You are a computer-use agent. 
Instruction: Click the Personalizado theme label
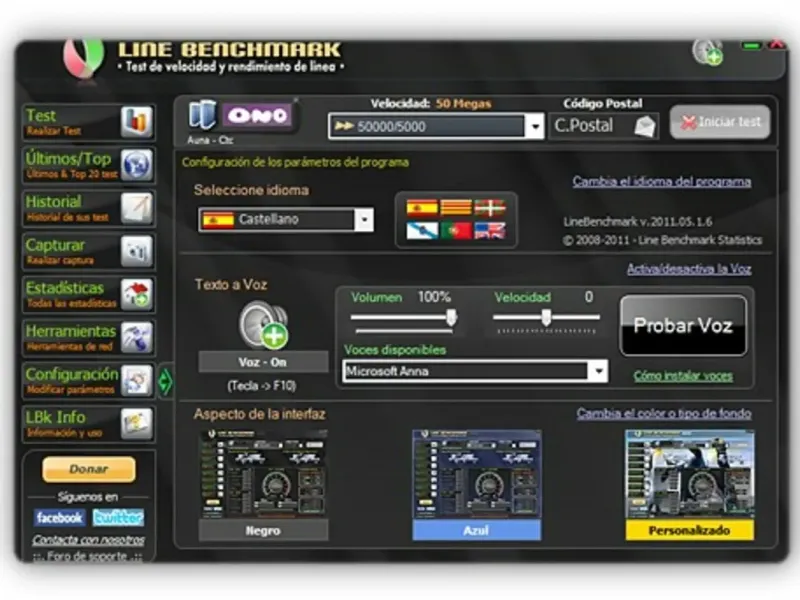click(689, 531)
